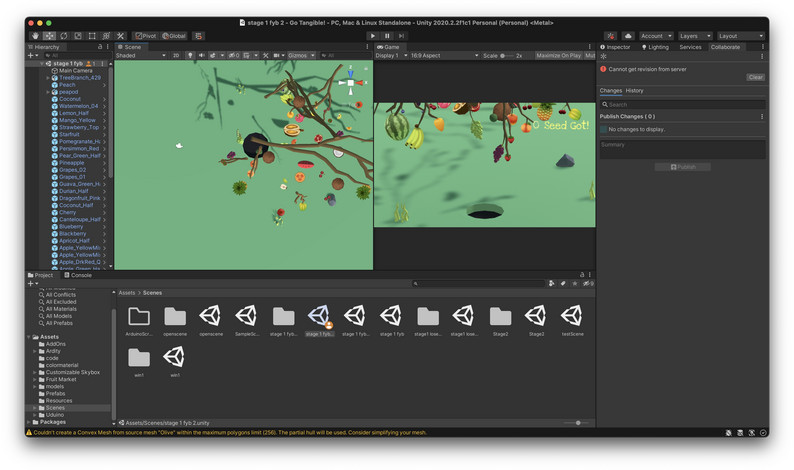Open the cloud services icon

627,36
